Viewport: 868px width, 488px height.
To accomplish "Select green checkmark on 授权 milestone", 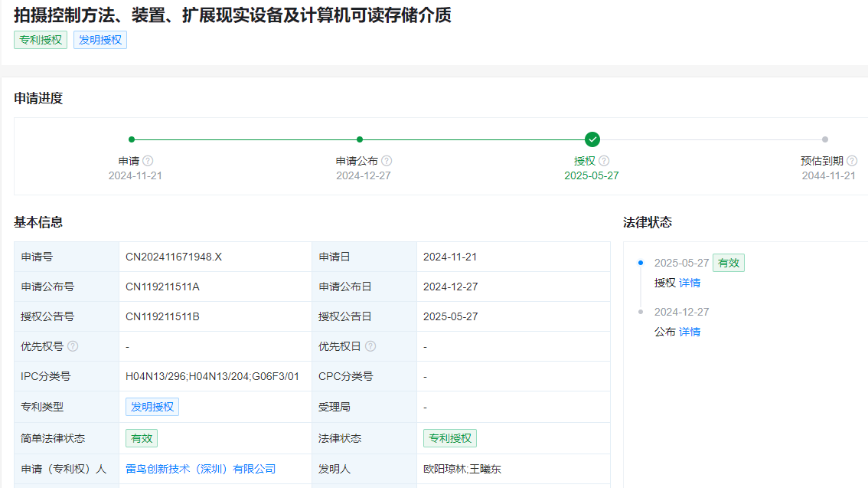I will click(x=592, y=139).
